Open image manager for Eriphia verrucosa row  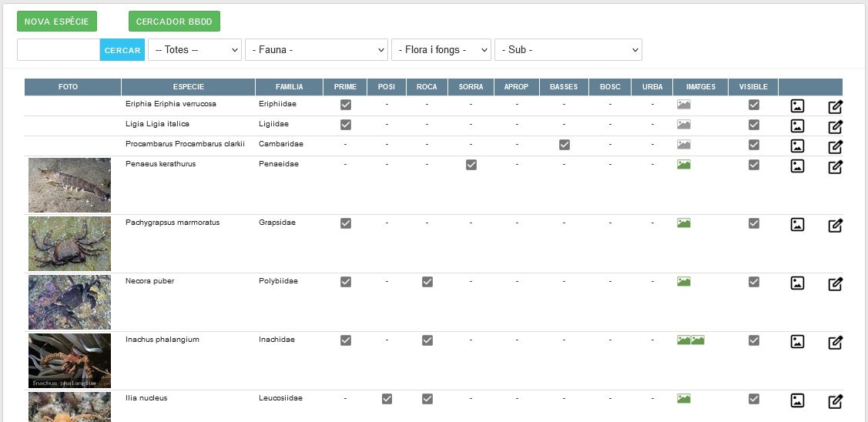coord(797,106)
